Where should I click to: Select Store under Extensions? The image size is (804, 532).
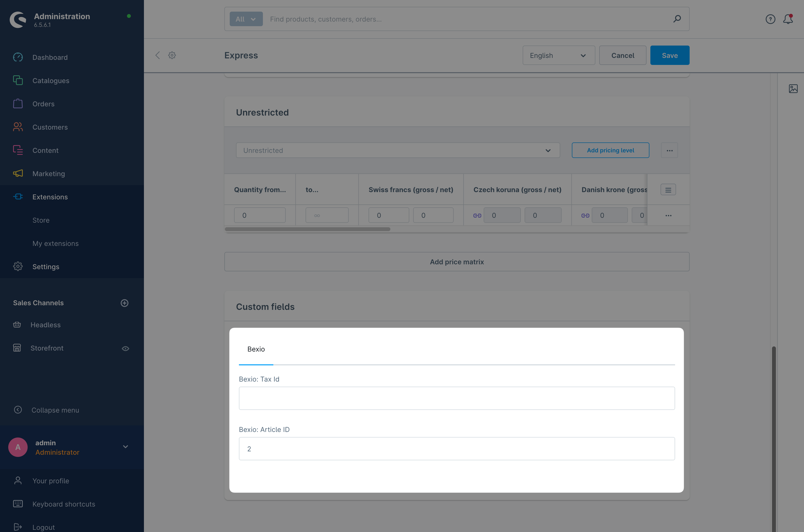41,220
